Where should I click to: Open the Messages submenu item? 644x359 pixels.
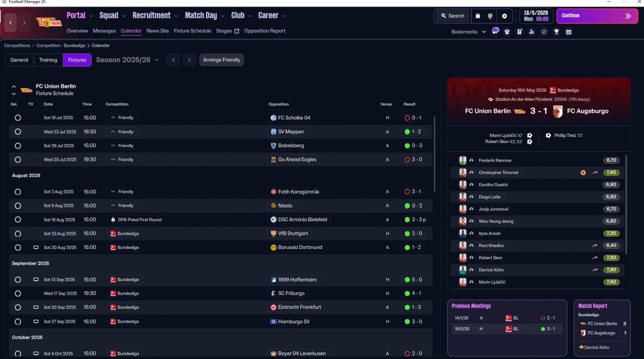point(104,31)
